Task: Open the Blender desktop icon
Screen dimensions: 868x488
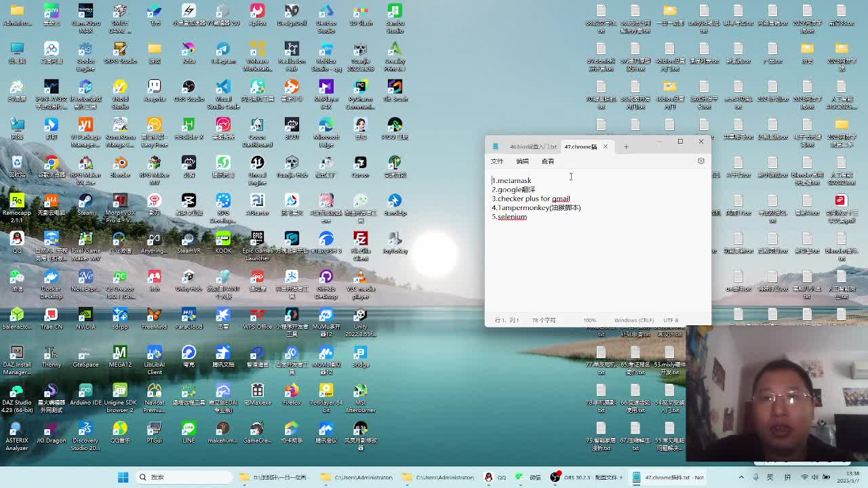Action: (120, 167)
